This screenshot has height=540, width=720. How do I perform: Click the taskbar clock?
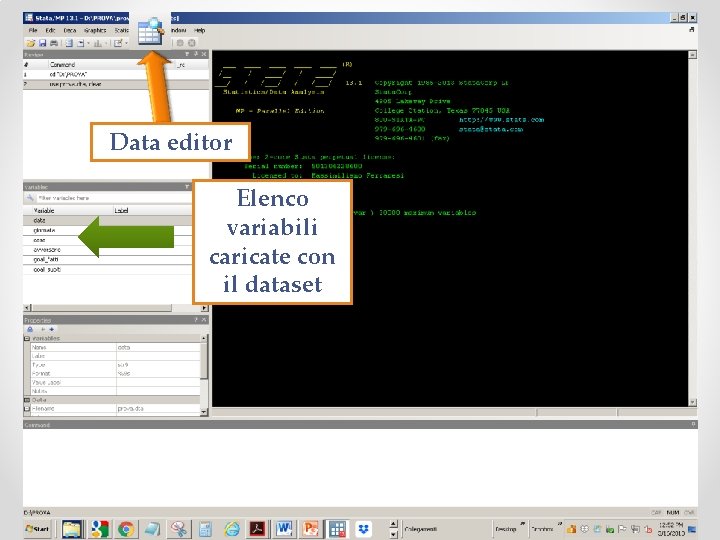671,529
